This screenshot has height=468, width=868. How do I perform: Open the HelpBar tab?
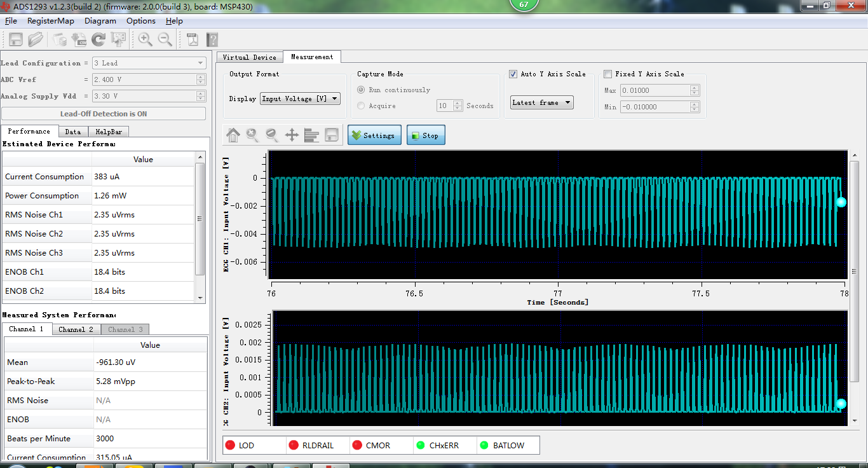pyautogui.click(x=108, y=132)
